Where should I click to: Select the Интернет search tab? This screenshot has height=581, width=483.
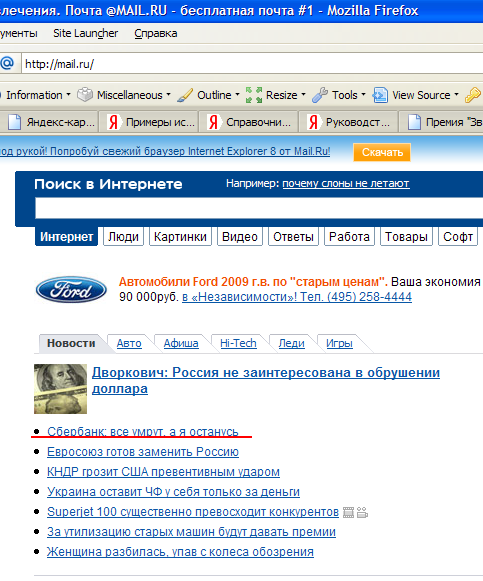(x=67, y=236)
